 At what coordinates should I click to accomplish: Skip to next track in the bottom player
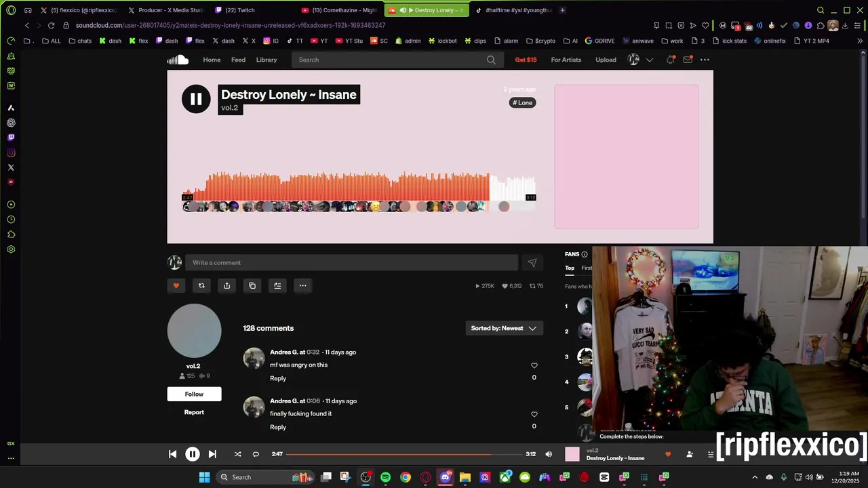[x=212, y=454]
